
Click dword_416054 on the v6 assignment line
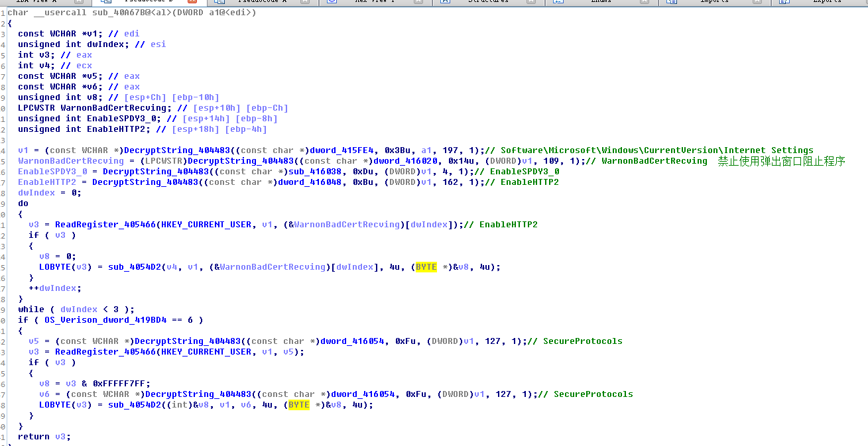coord(363,394)
